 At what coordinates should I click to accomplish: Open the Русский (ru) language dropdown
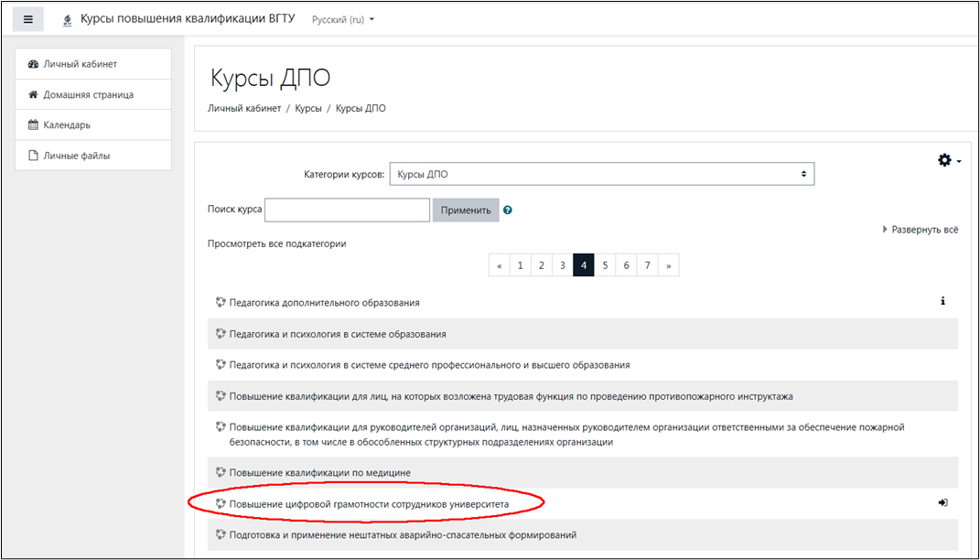(x=343, y=19)
